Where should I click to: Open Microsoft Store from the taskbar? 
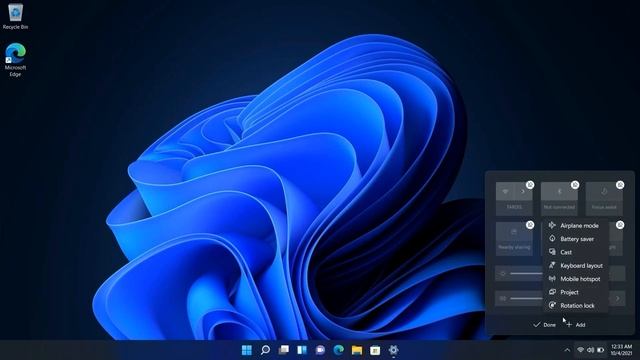[375, 350]
